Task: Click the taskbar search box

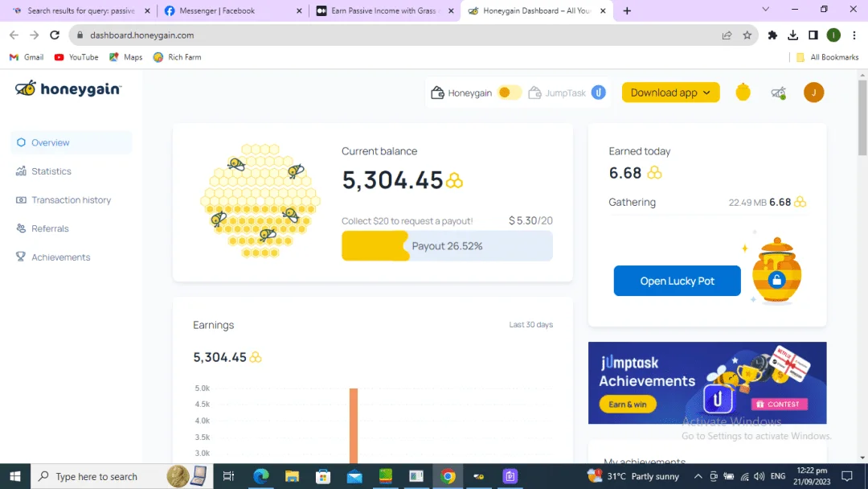Action: [122, 476]
